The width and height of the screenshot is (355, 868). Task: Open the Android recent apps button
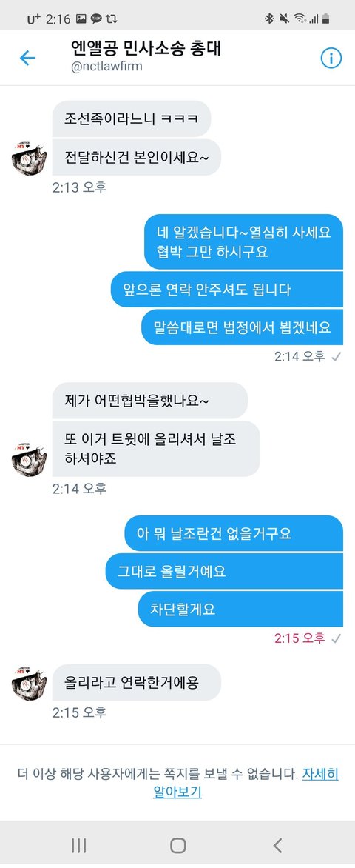pyautogui.click(x=78, y=845)
